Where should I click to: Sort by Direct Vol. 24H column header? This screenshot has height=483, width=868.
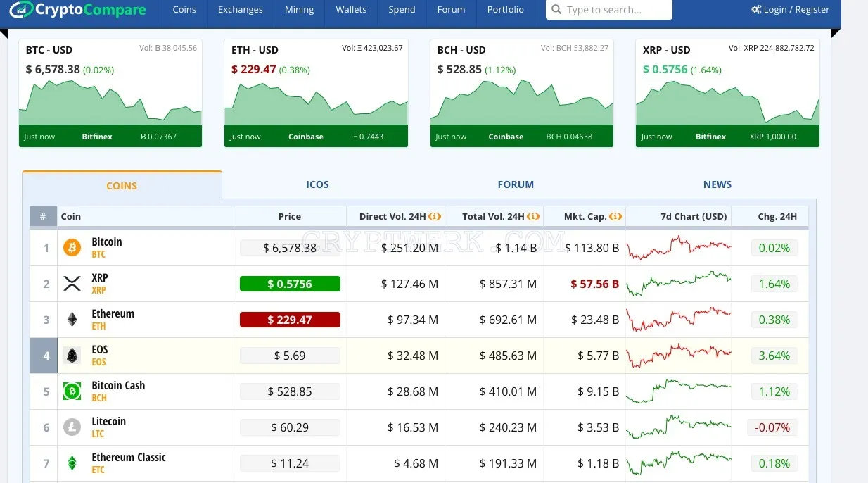[392, 217]
